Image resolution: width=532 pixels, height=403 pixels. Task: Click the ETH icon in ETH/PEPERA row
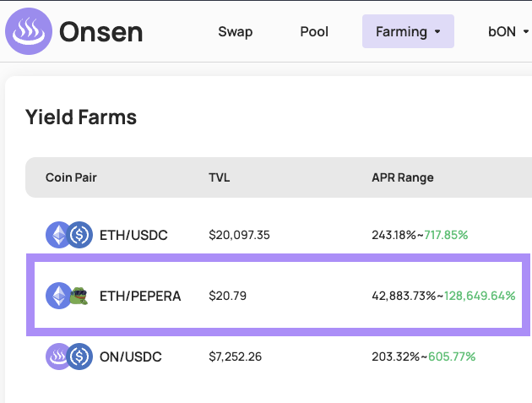click(59, 296)
